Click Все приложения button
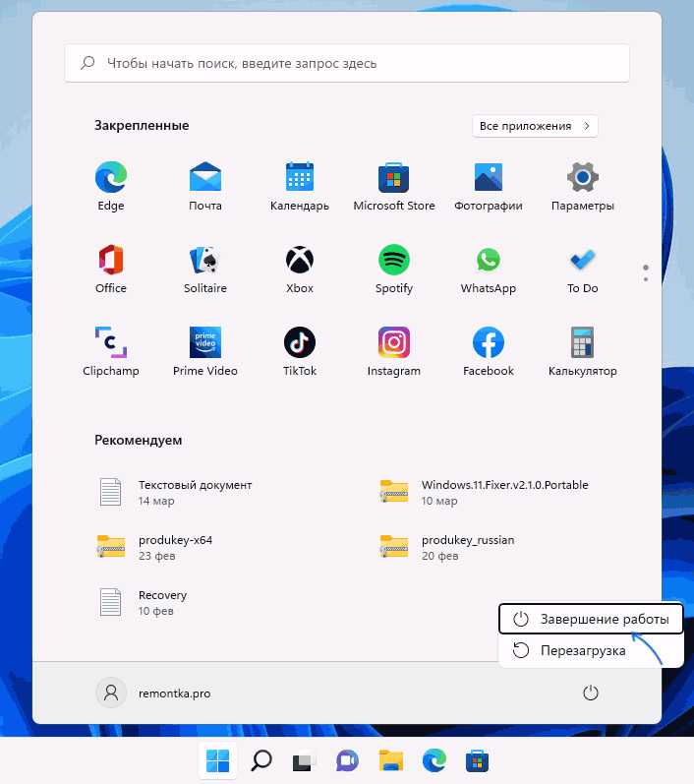This screenshot has width=694, height=784. click(535, 126)
